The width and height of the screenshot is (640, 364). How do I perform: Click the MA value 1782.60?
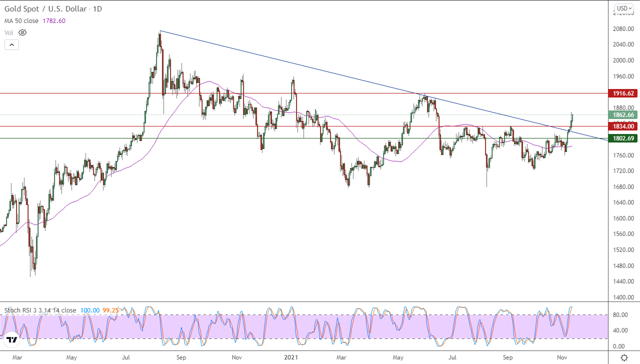(55, 21)
